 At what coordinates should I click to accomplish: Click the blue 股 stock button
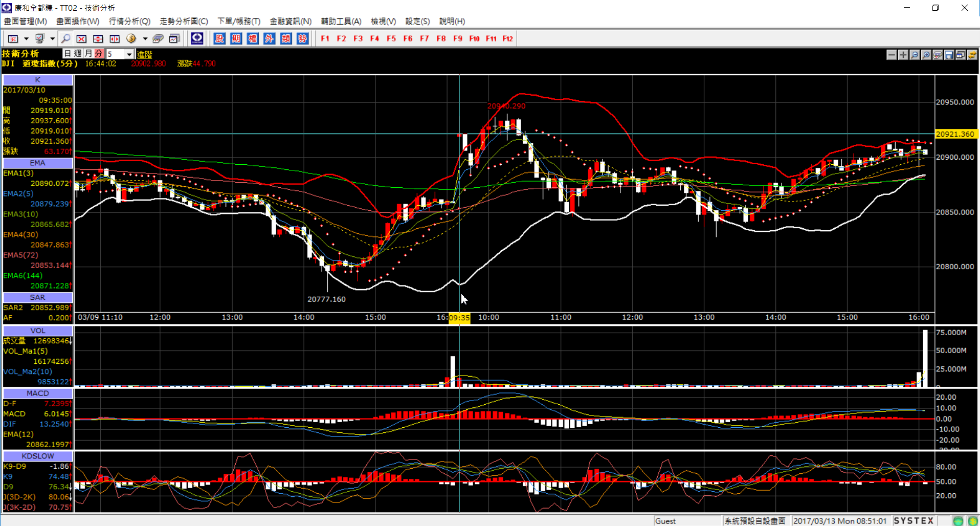tap(219, 38)
